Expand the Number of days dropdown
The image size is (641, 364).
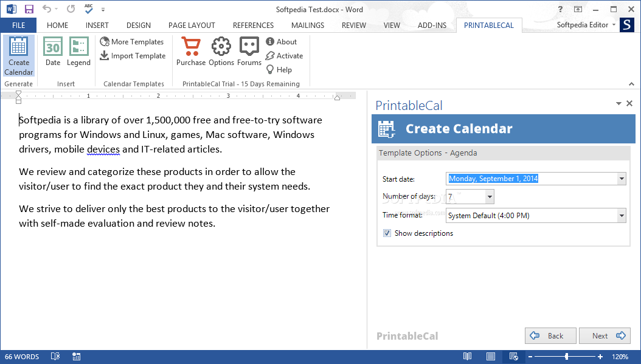click(x=490, y=197)
